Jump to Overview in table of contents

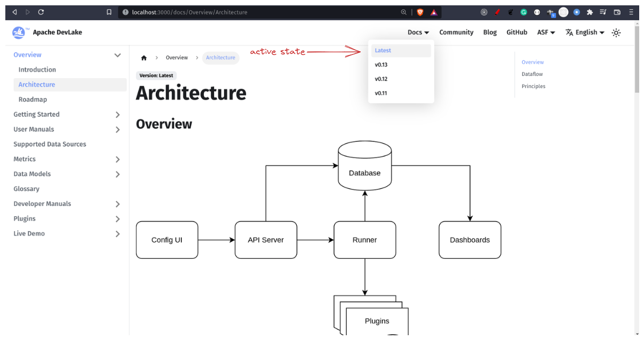tap(532, 62)
